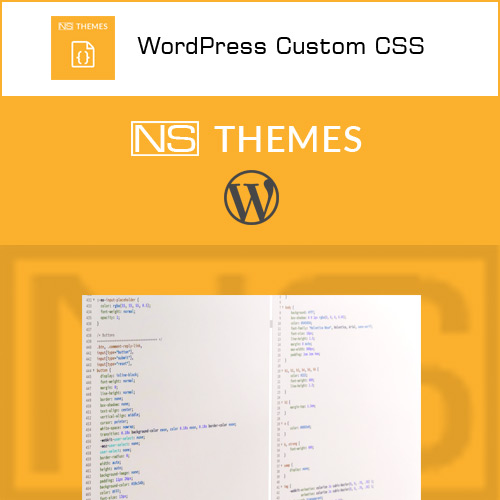500x500 pixels.
Task: Click the WordPress W logo
Action: click(251, 197)
